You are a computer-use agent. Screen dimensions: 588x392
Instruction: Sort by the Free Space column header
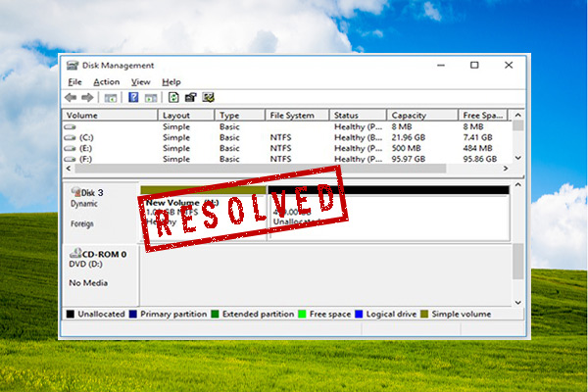click(482, 116)
